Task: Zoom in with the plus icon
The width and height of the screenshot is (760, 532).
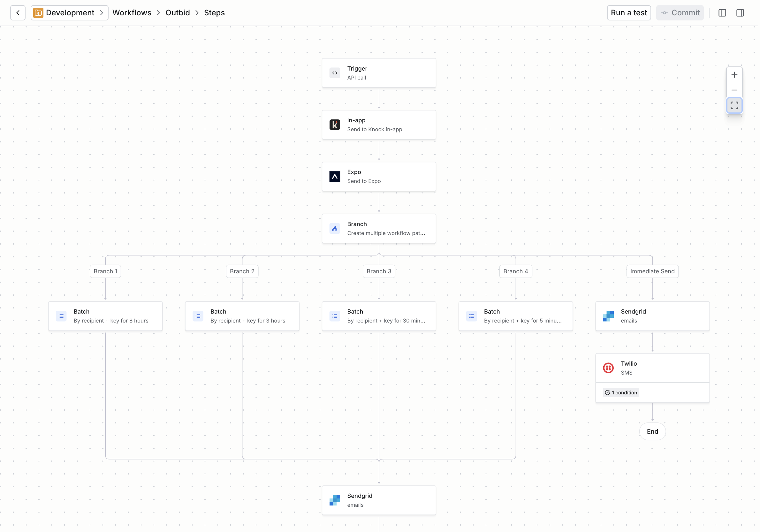Action: click(734, 75)
